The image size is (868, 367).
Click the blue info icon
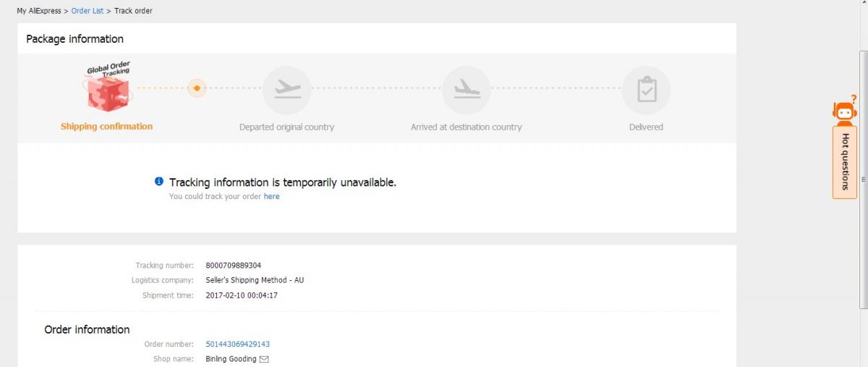coord(159,182)
